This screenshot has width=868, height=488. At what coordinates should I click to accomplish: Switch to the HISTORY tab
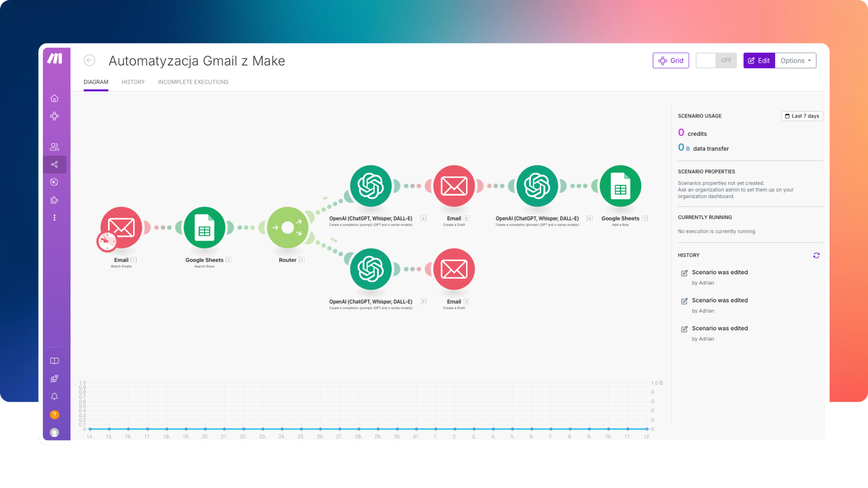133,82
